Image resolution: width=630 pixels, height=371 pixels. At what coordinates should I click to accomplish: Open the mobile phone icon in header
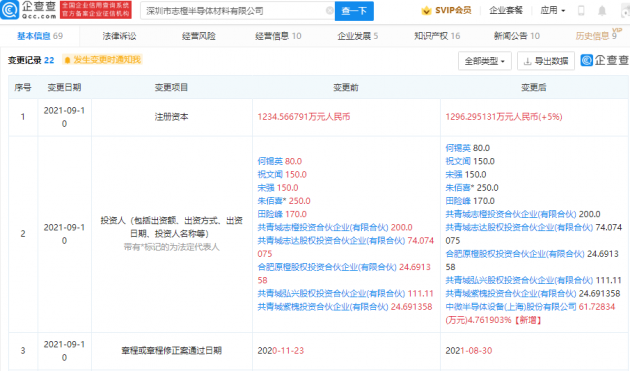[x=581, y=11]
